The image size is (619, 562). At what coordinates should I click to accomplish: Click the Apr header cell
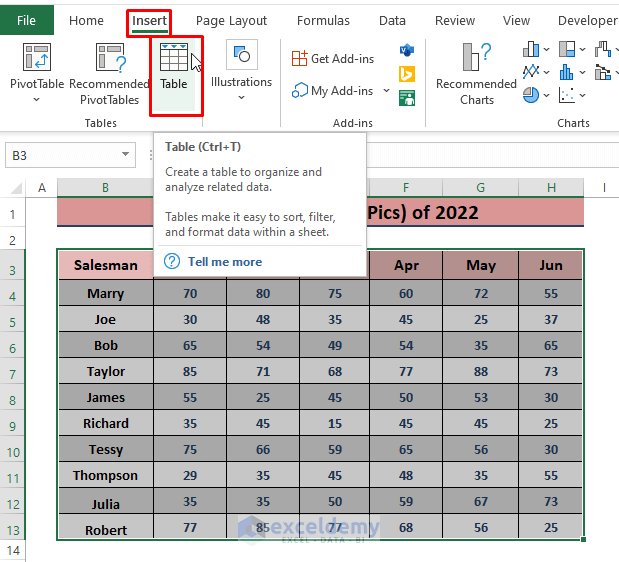[406, 265]
